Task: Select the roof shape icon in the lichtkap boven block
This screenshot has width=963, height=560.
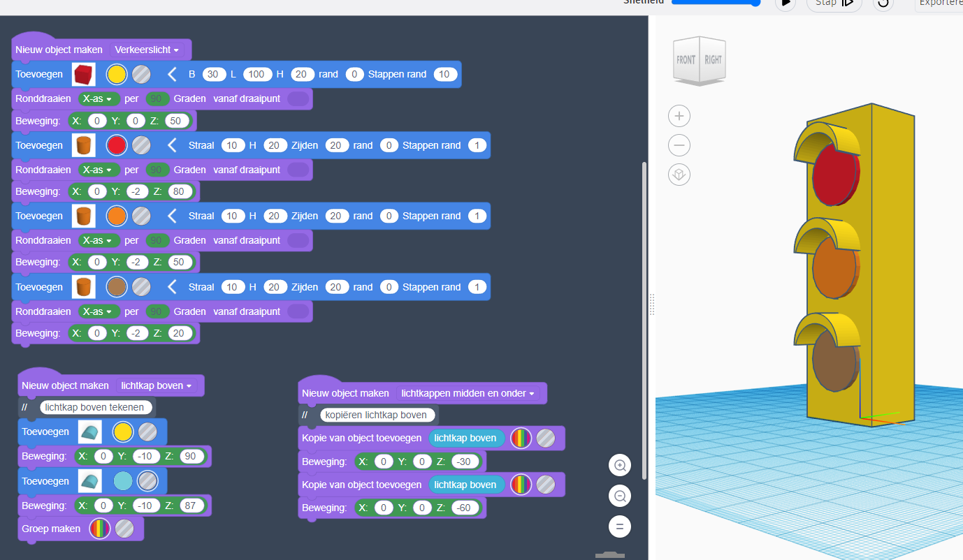Action: point(89,431)
